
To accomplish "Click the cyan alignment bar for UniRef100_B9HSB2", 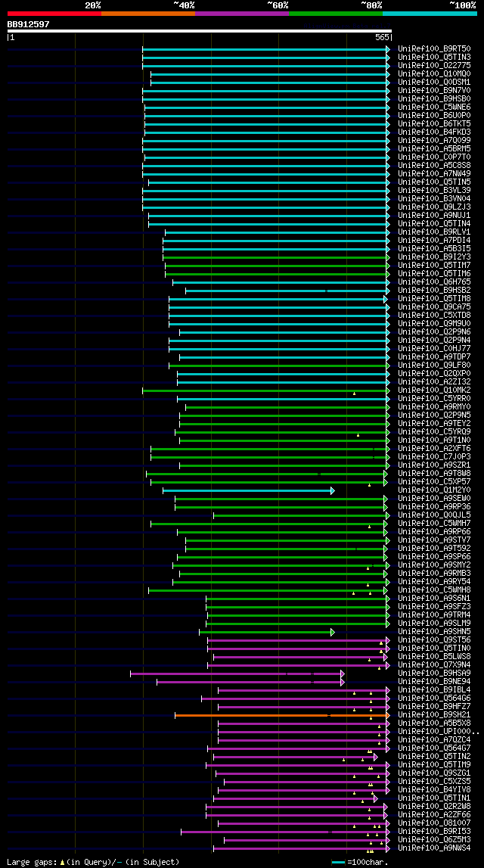I will click(x=287, y=291).
